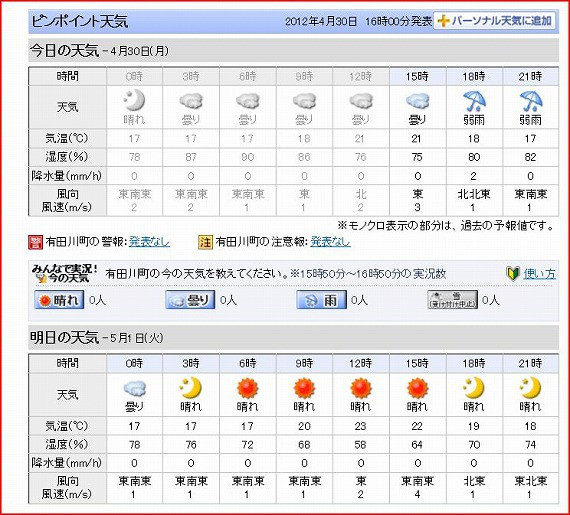Click the モノクロ表示 footnote text
Image resolution: width=570 pixels, height=515 pixels.
[x=446, y=226]
